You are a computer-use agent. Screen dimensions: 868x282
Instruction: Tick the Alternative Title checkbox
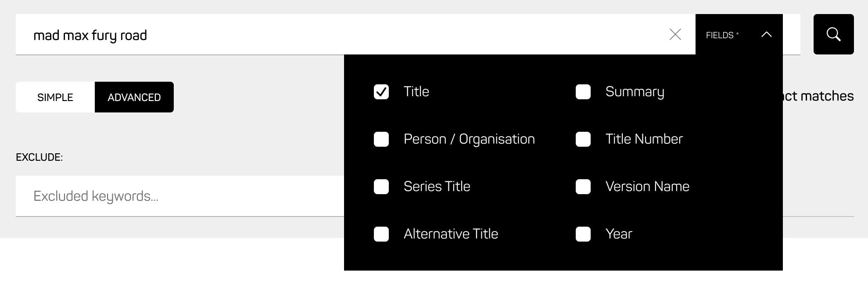pos(381,234)
